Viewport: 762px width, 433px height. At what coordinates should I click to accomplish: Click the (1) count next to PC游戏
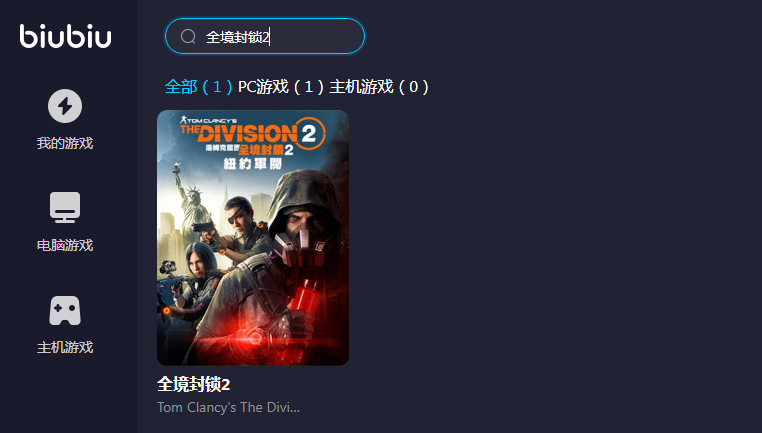point(308,87)
